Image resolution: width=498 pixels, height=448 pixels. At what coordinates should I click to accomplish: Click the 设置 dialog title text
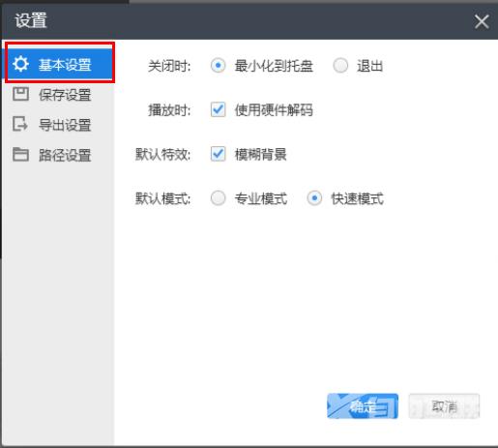31,20
